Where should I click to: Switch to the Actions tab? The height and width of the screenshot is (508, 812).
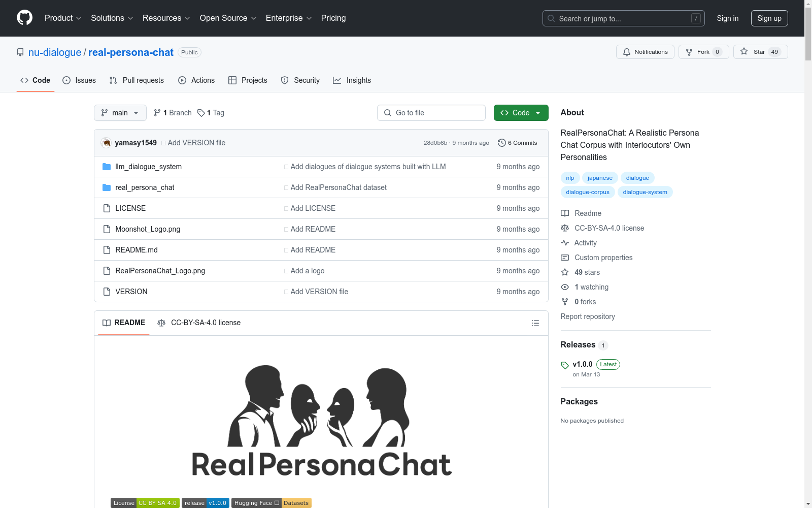(196, 80)
